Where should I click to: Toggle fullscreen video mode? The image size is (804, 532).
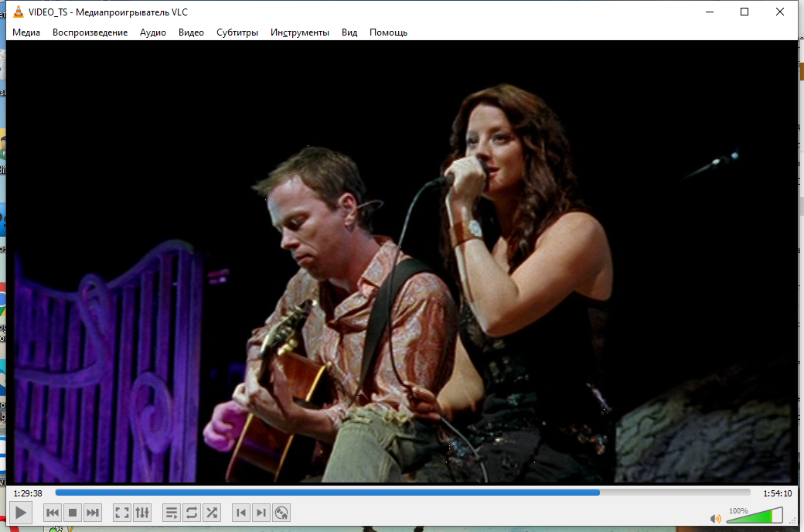[122, 513]
